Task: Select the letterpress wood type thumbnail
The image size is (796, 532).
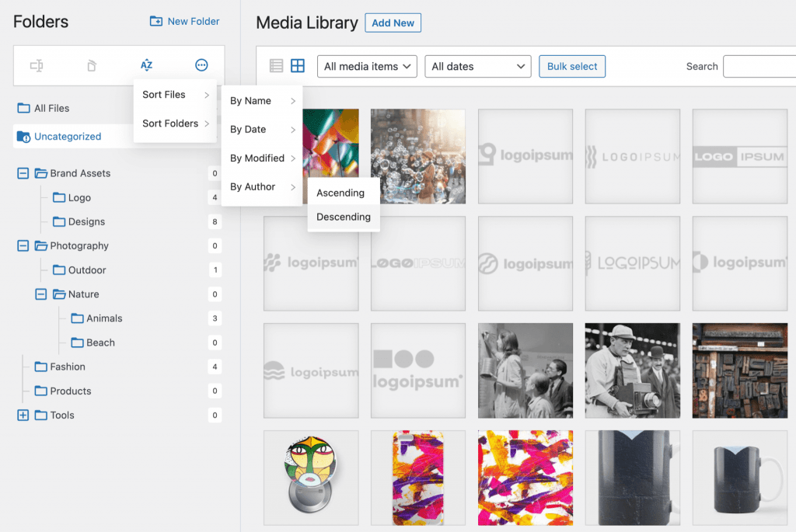Action: point(740,370)
